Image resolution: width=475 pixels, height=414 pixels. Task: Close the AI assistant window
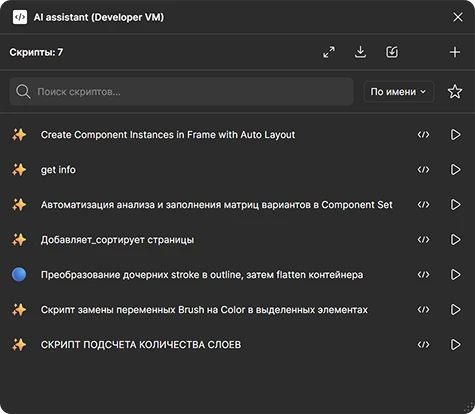pos(458,17)
